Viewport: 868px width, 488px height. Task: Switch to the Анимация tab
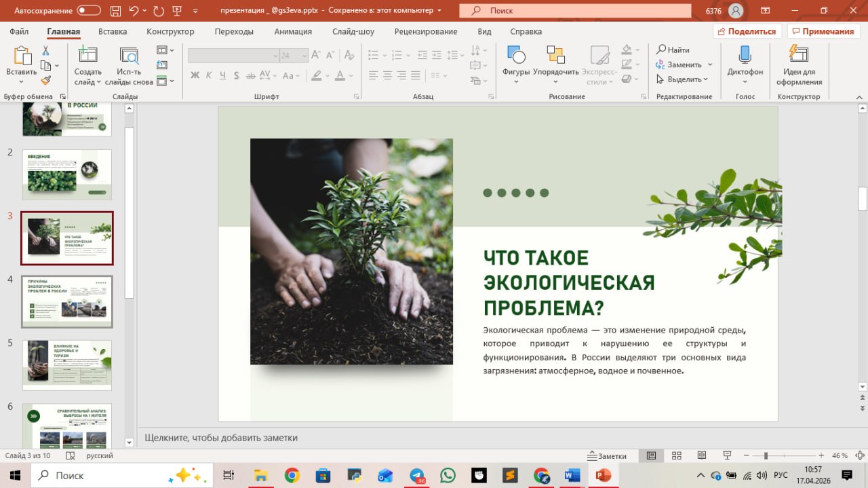point(293,31)
